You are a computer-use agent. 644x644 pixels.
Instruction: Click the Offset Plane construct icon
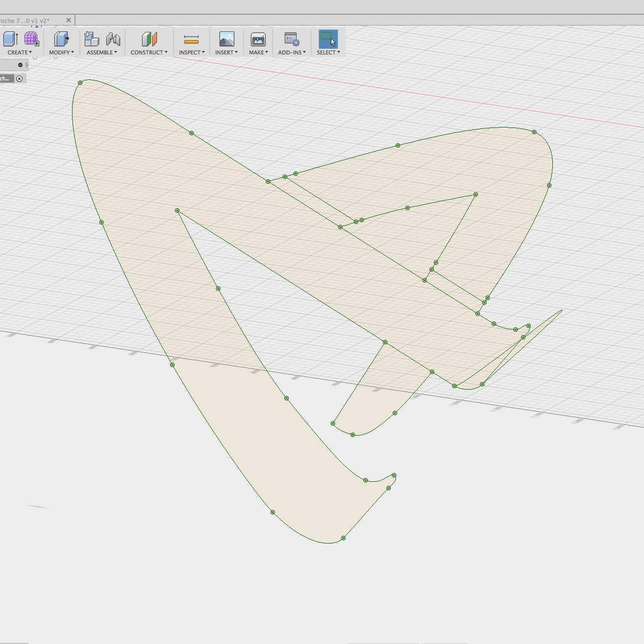point(149,39)
